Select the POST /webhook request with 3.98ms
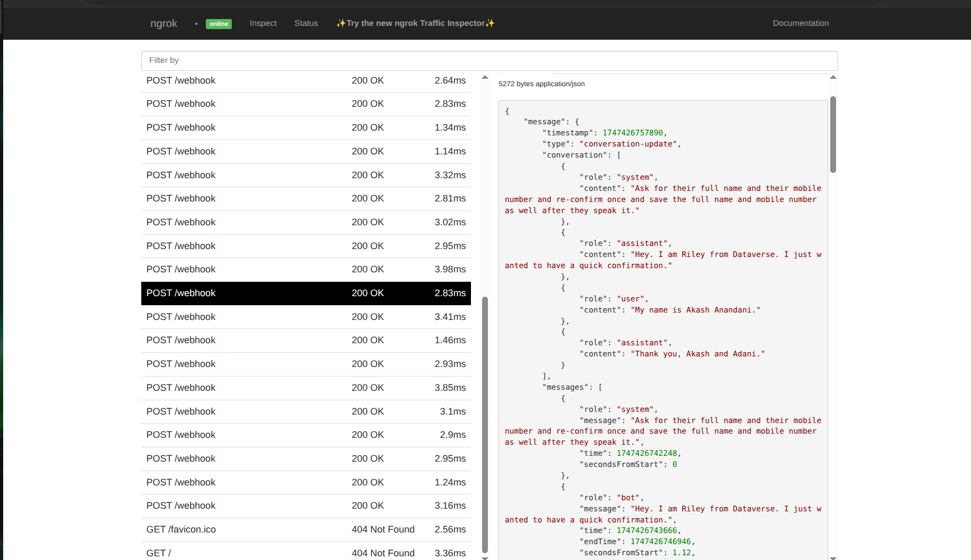 click(306, 269)
